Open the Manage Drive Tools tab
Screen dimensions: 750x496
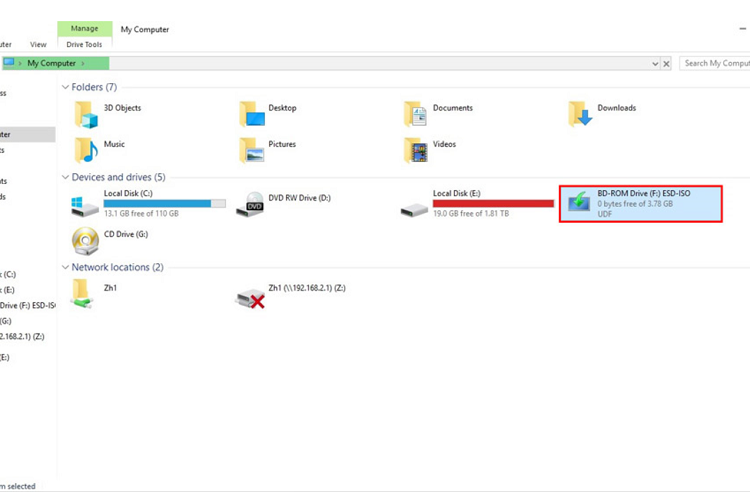click(x=84, y=29)
